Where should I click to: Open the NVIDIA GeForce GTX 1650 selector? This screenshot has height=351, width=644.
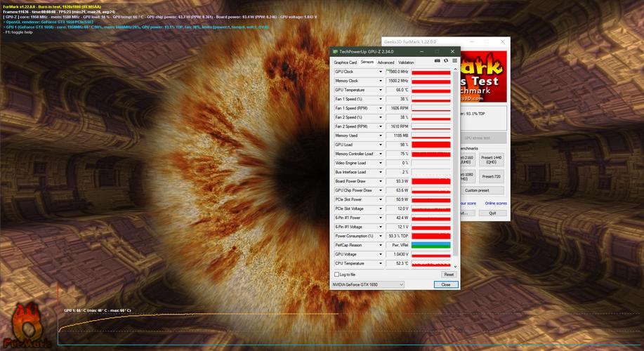point(367,284)
